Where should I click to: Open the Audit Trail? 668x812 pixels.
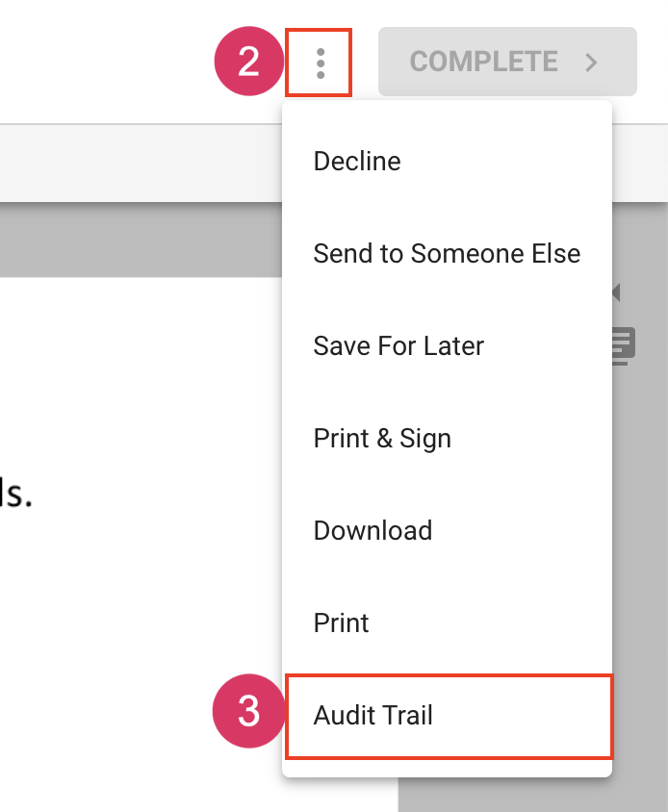(373, 715)
